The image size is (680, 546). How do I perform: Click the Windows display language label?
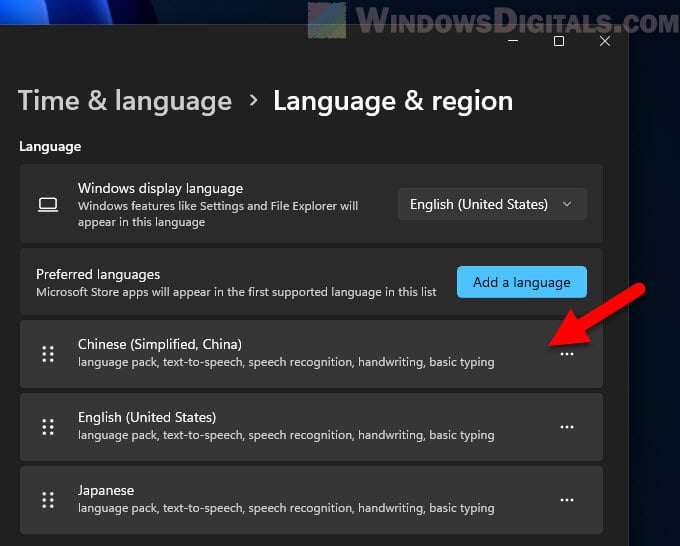[x=160, y=188]
